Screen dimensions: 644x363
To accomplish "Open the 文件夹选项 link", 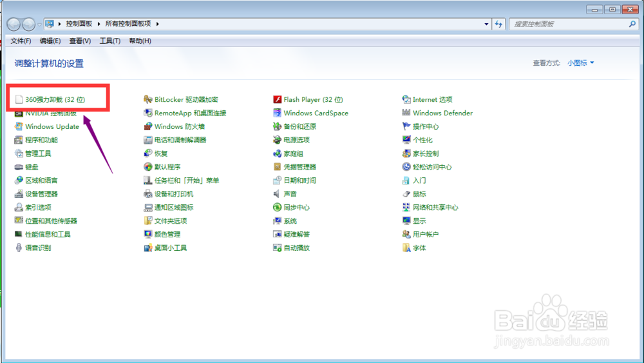I will click(x=171, y=221).
